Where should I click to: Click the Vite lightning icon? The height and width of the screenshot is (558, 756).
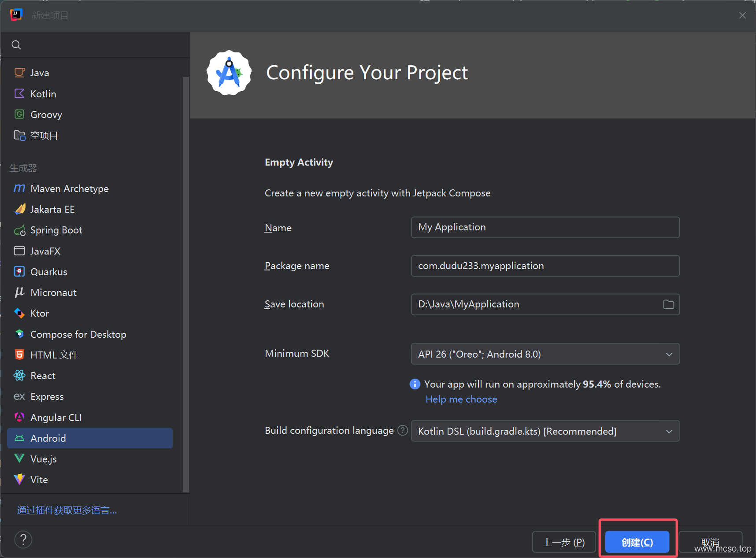[19, 479]
